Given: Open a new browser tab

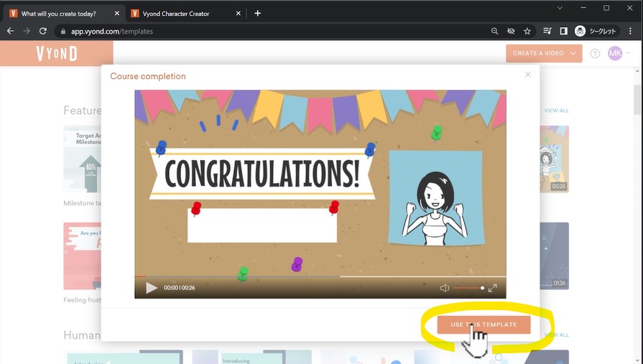Looking at the screenshot, I should pyautogui.click(x=258, y=14).
